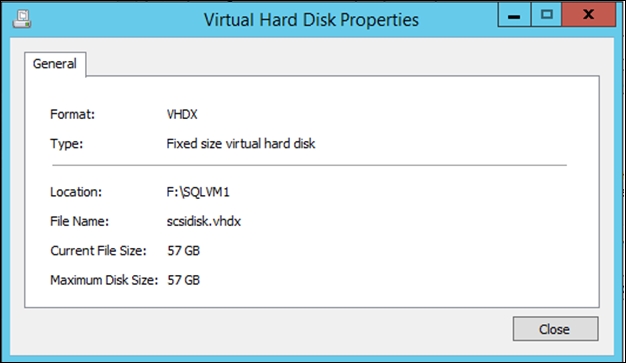Close the window with the red X

588,15
